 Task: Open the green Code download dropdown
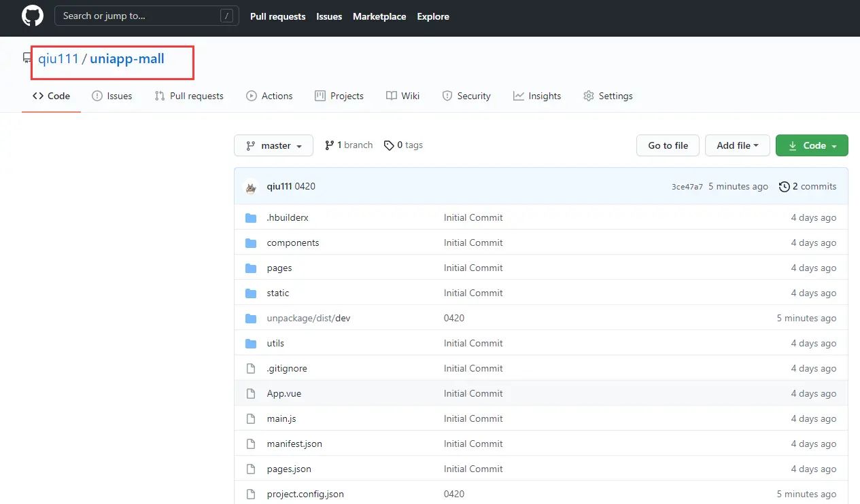pyautogui.click(x=811, y=145)
